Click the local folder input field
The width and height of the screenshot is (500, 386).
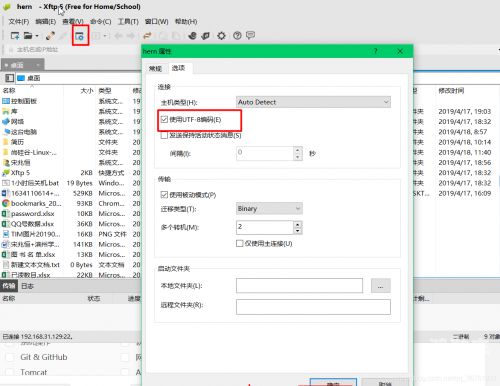tap(299, 286)
